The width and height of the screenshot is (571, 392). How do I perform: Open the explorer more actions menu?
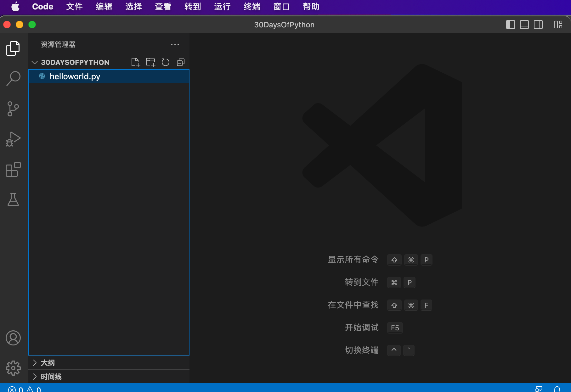(x=175, y=44)
